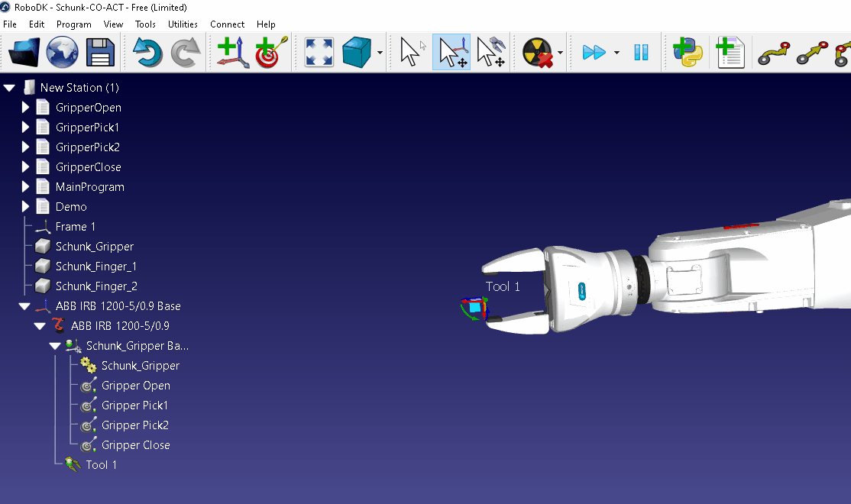Select Schunk_Finger_2 object
The width and height of the screenshot is (851, 504).
point(96,286)
